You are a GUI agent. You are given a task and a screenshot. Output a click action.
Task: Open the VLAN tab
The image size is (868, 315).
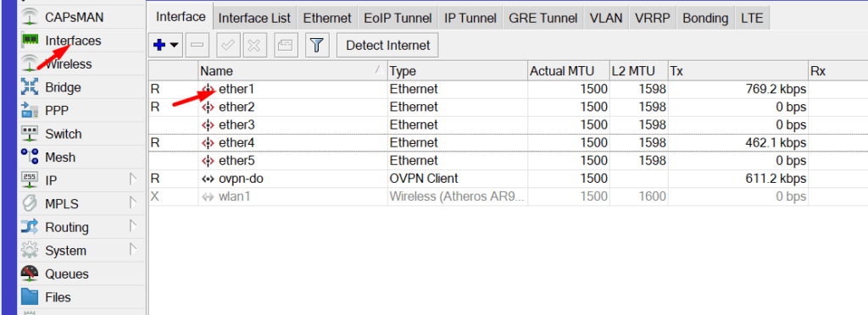point(606,19)
